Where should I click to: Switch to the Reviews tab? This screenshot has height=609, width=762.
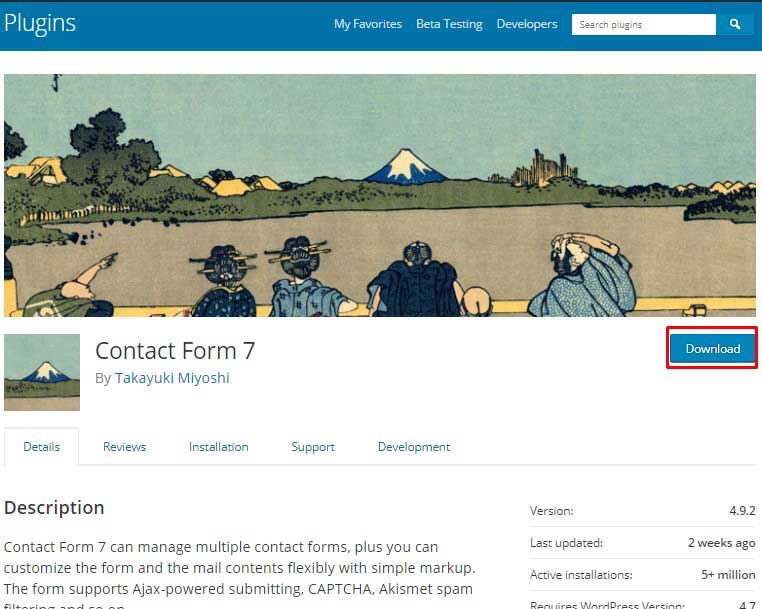[x=124, y=447]
